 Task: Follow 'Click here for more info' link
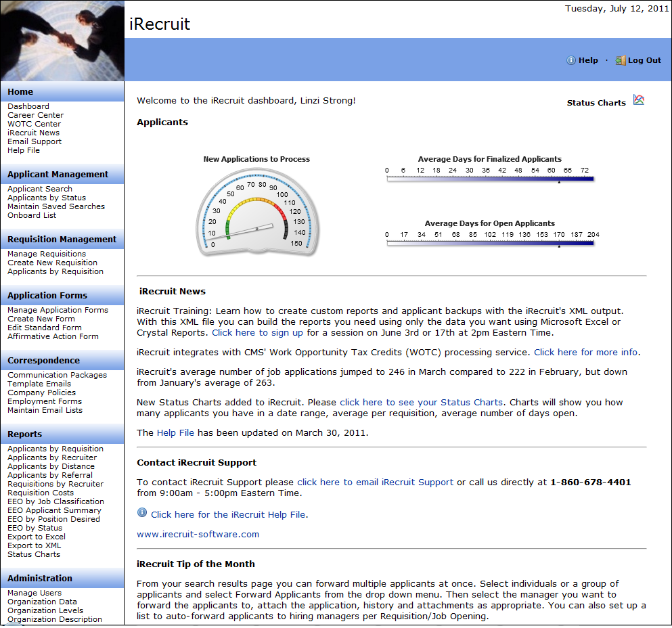pyautogui.click(x=585, y=353)
